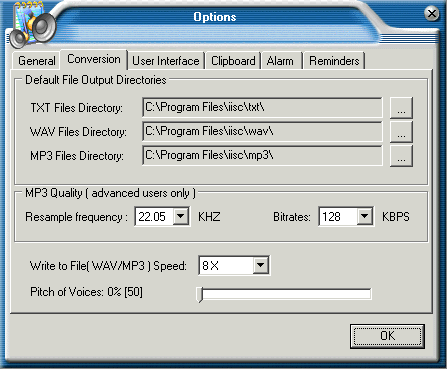The width and height of the screenshot is (447, 369).
Task: Click the Pitch of Voices slider thumb
Action: 200,294
